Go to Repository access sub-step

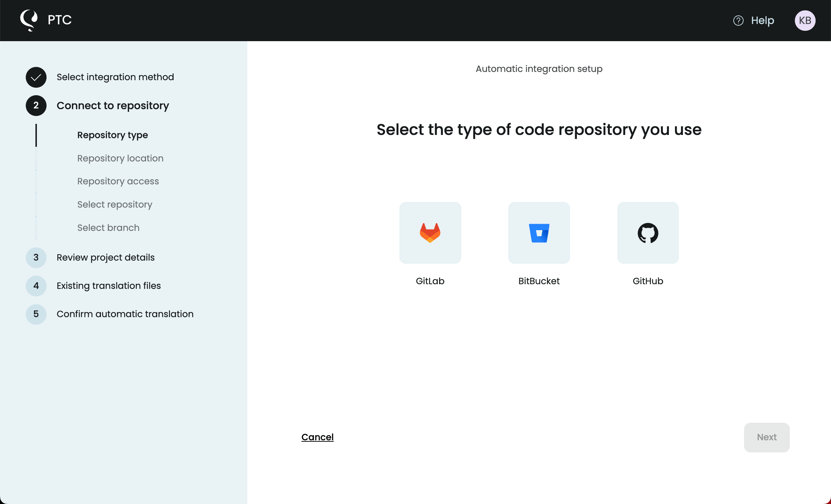pyautogui.click(x=118, y=181)
